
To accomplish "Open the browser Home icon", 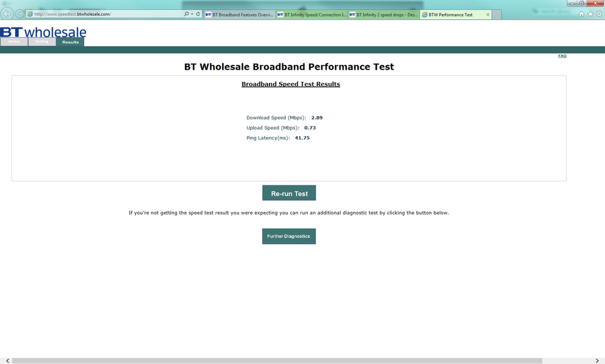I will pyautogui.click(x=581, y=14).
